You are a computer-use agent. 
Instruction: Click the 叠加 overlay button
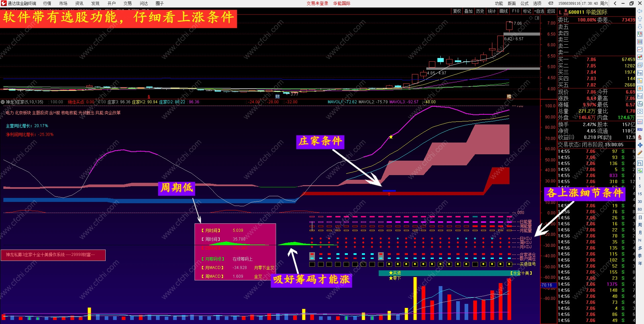tap(469, 11)
